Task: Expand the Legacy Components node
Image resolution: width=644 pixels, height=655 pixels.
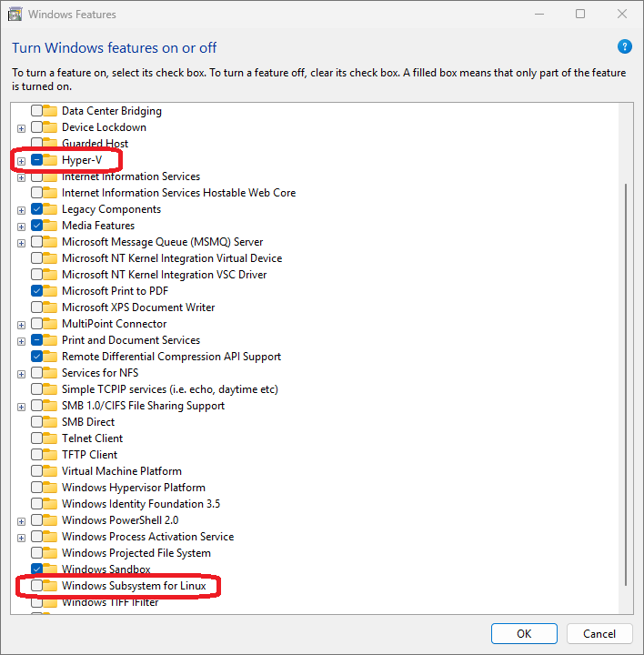Action: click(x=21, y=210)
